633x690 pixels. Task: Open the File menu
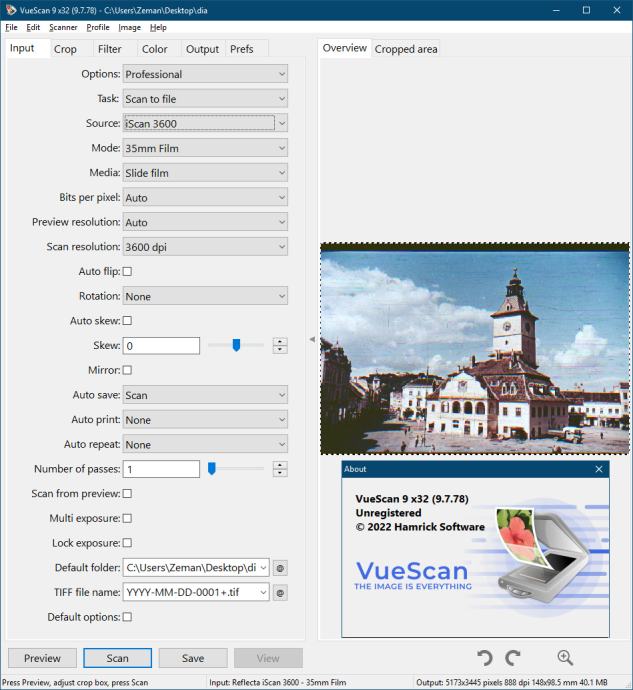coord(11,27)
